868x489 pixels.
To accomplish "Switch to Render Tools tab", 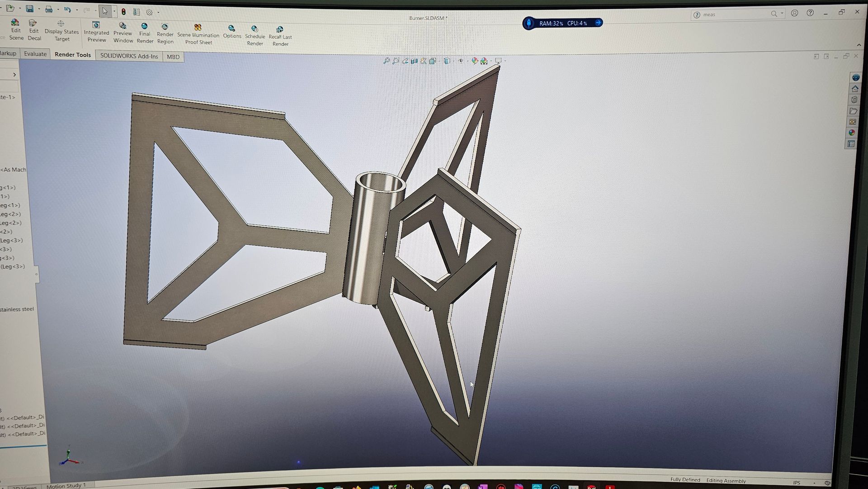I will coord(73,55).
